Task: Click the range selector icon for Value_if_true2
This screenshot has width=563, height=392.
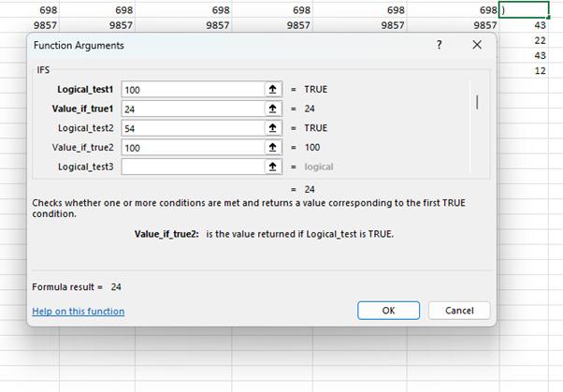Action: (x=273, y=148)
